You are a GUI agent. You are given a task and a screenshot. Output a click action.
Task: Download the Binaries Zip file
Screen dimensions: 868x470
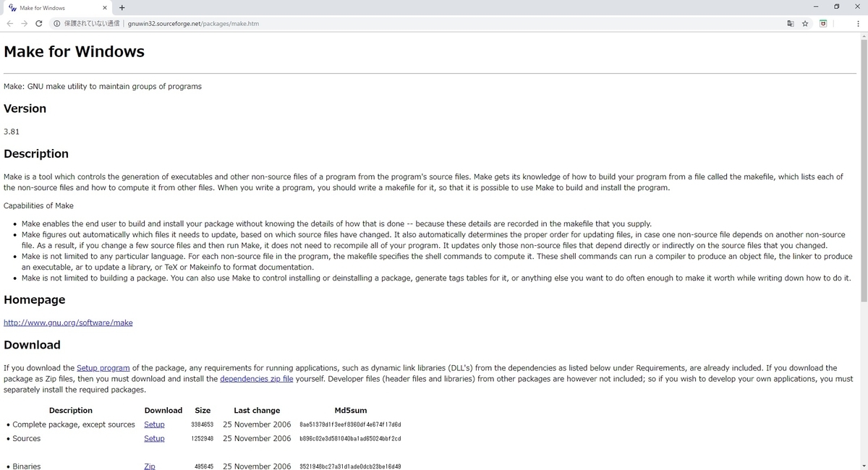(150, 466)
